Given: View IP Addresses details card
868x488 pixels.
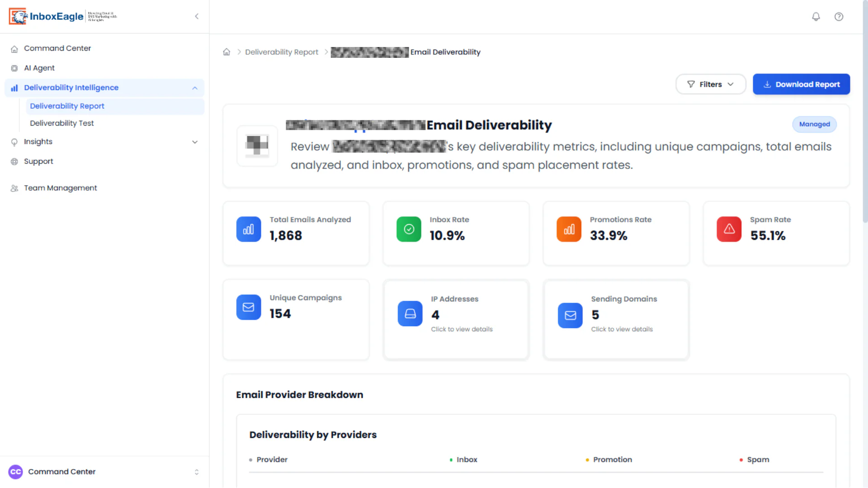Looking at the screenshot, I should pyautogui.click(x=456, y=319).
